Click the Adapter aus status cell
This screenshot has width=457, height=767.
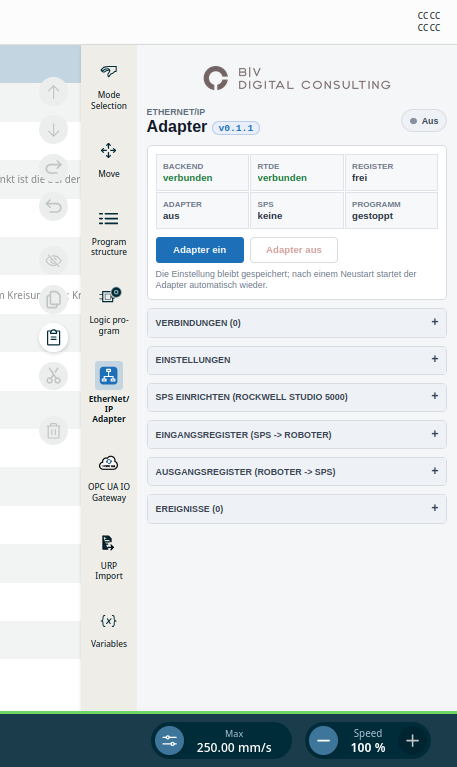click(202, 210)
